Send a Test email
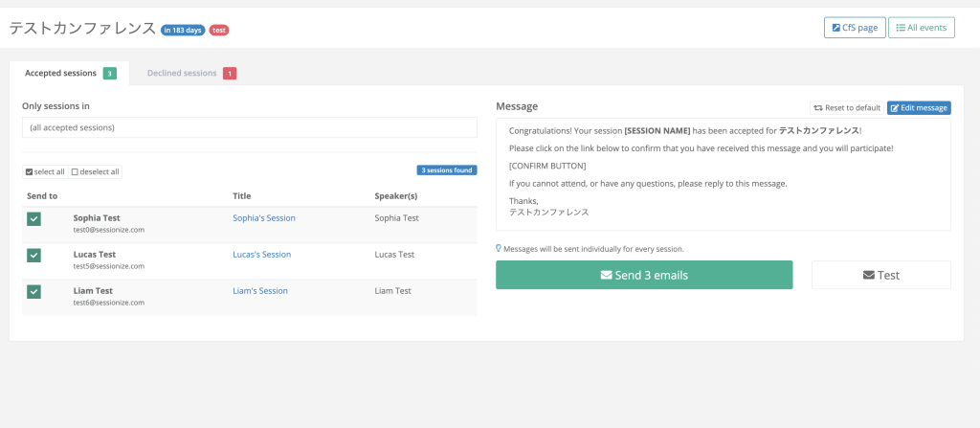This screenshot has height=428, width=980. tap(880, 275)
